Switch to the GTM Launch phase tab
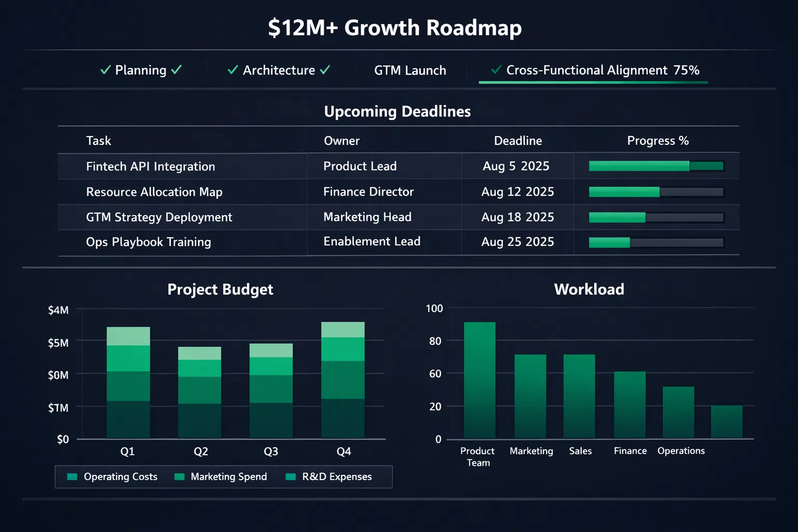 (x=410, y=70)
